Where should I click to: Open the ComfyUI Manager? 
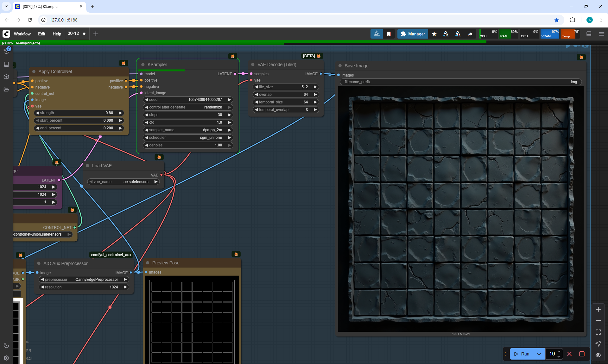pos(413,34)
